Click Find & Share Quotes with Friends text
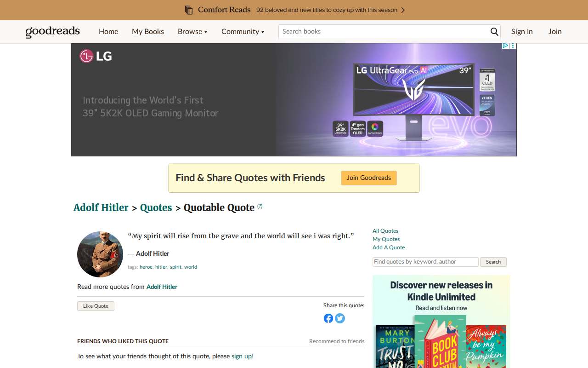Image resolution: width=588 pixels, height=368 pixels. pyautogui.click(x=250, y=178)
